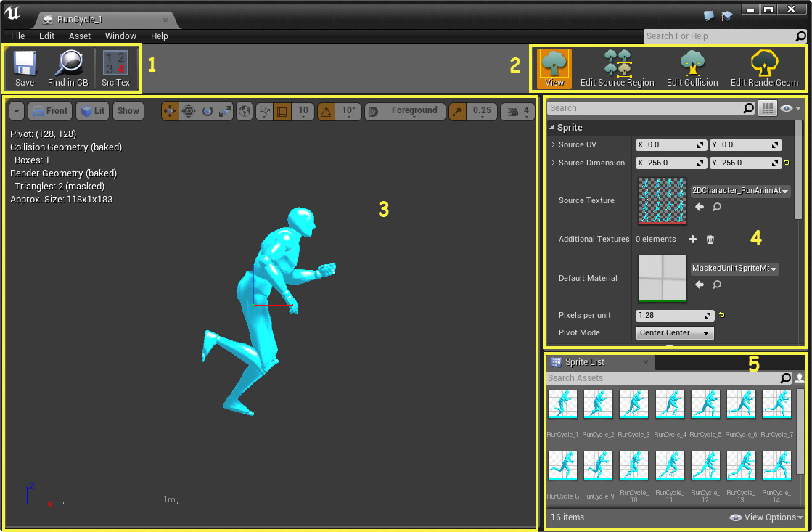Image resolution: width=812 pixels, height=532 pixels.
Task: Switch to Edit Collision mode
Action: pos(692,67)
